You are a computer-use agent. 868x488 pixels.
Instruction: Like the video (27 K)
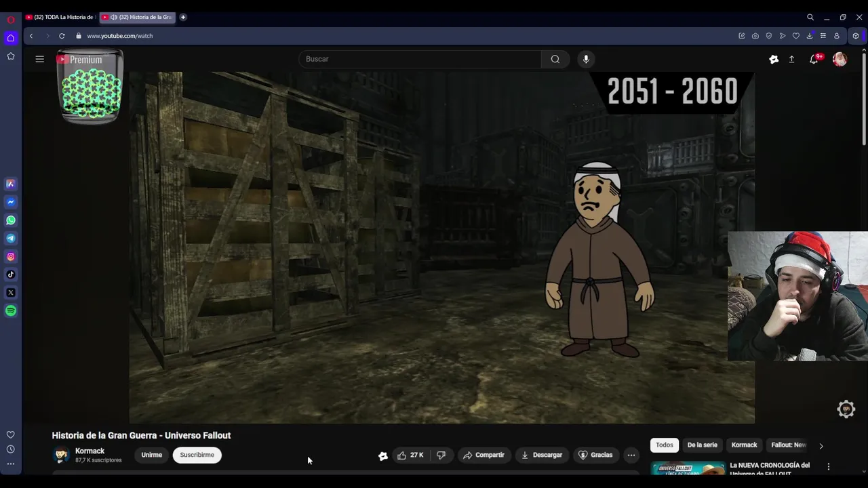tap(411, 455)
